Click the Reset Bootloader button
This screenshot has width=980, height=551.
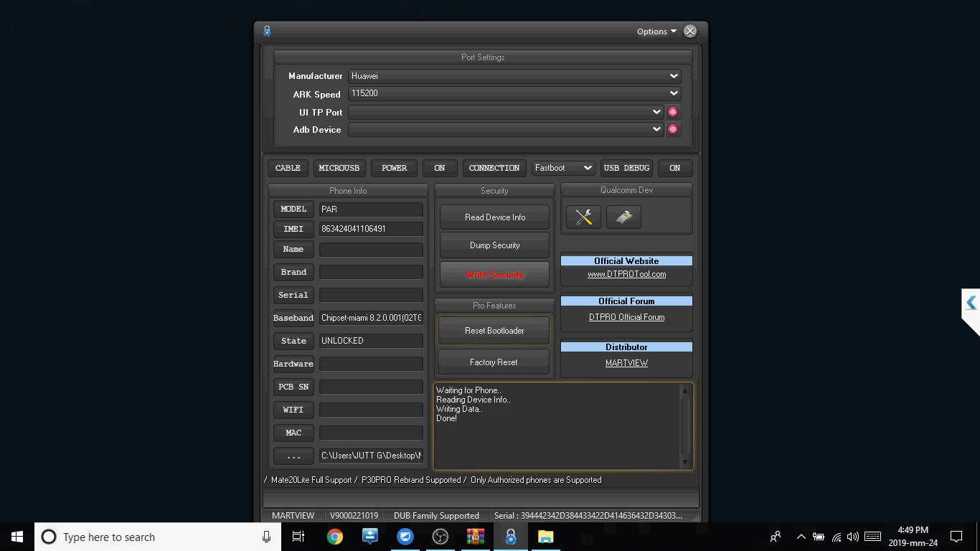pyautogui.click(x=494, y=331)
